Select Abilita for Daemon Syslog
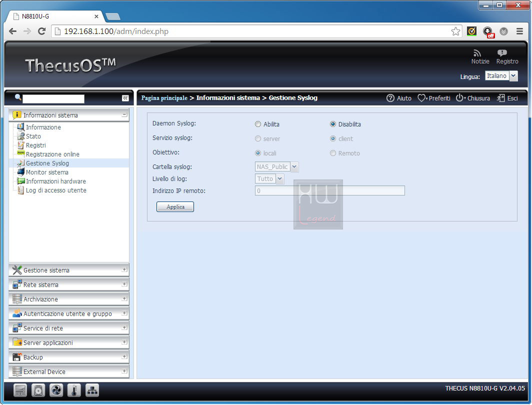Screen dimensions: 532x405 258,124
